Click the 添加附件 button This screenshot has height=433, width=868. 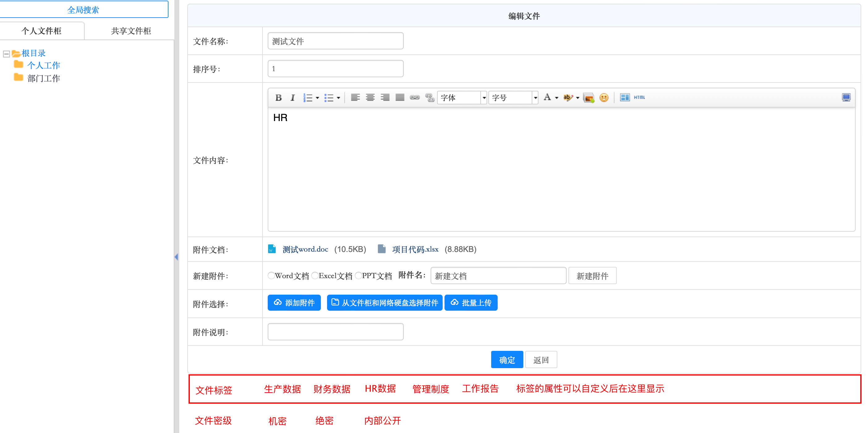point(294,303)
